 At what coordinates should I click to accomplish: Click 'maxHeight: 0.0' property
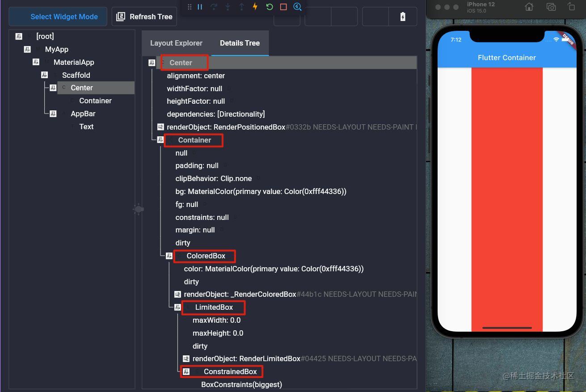point(218,333)
